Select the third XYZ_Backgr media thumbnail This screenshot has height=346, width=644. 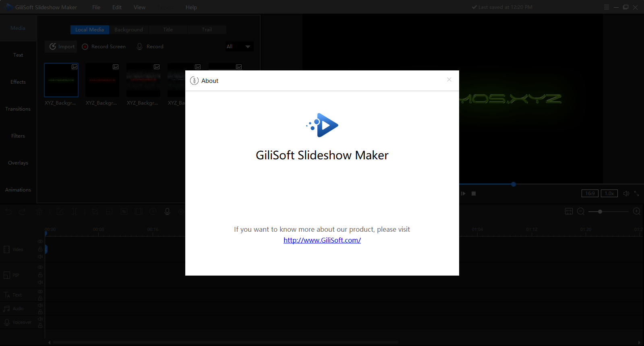coord(143,80)
